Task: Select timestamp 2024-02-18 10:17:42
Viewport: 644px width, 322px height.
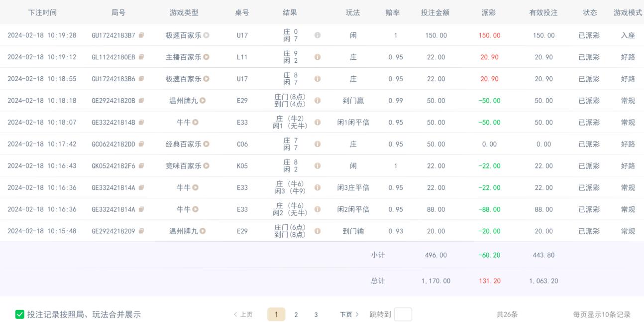Action: pyautogui.click(x=42, y=144)
